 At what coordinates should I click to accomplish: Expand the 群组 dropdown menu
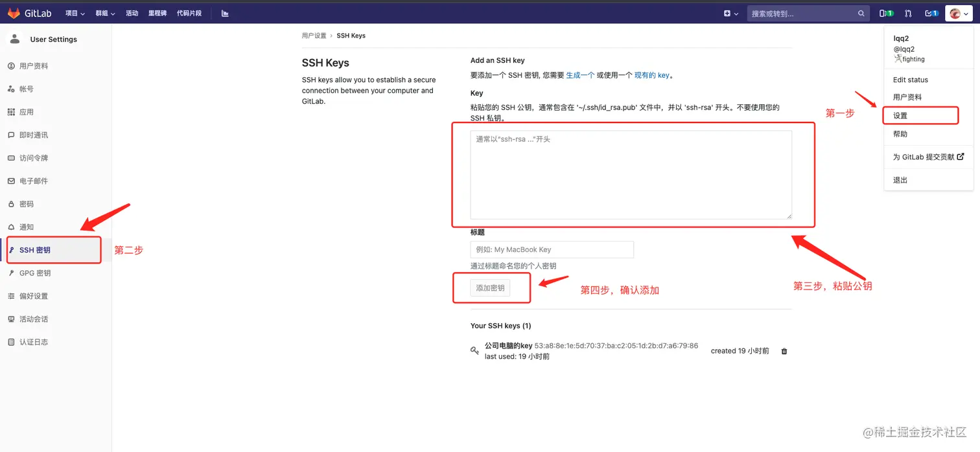point(104,12)
